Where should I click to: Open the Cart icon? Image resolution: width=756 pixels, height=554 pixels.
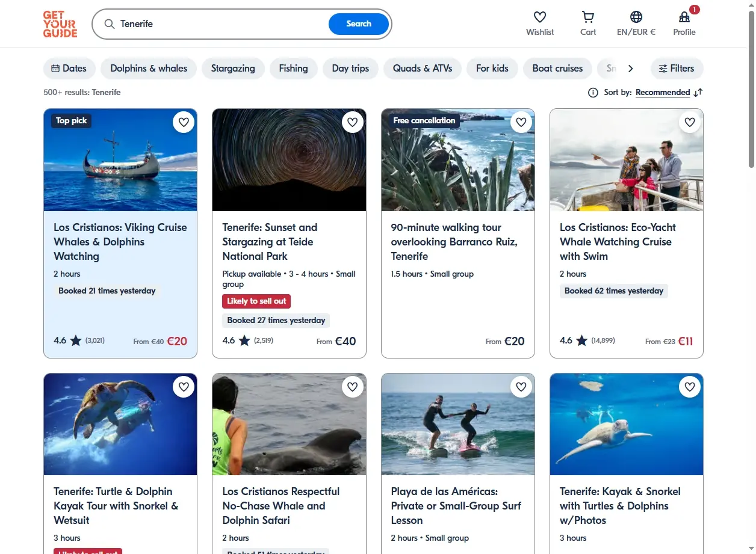coord(588,17)
